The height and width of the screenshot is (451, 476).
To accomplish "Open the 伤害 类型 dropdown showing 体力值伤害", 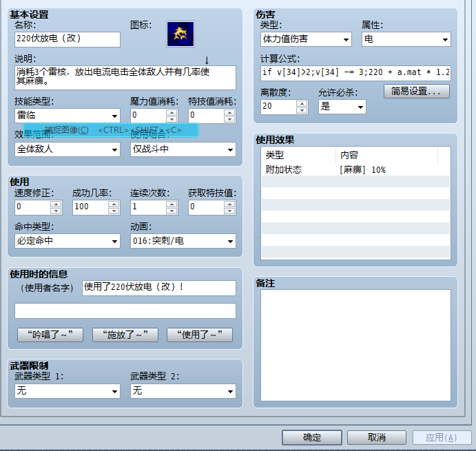I will (x=306, y=39).
